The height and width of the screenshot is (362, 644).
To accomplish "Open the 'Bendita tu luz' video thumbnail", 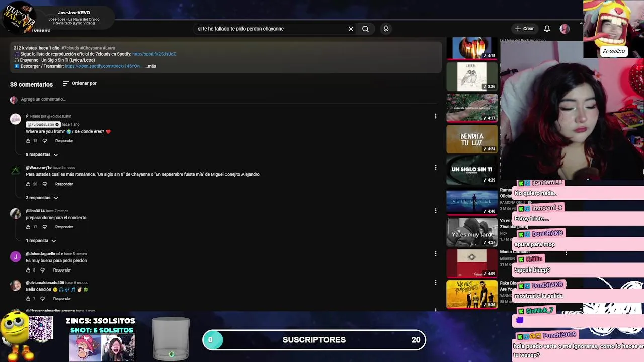I will (x=472, y=139).
